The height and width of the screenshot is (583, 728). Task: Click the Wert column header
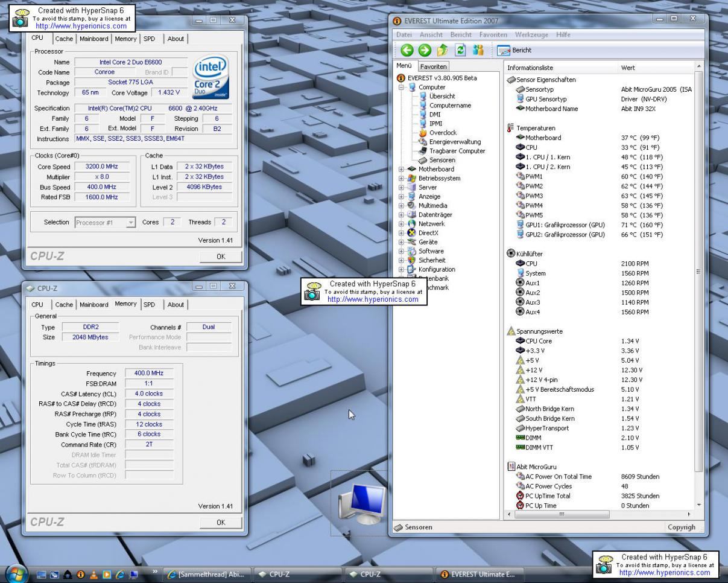[x=656, y=68]
